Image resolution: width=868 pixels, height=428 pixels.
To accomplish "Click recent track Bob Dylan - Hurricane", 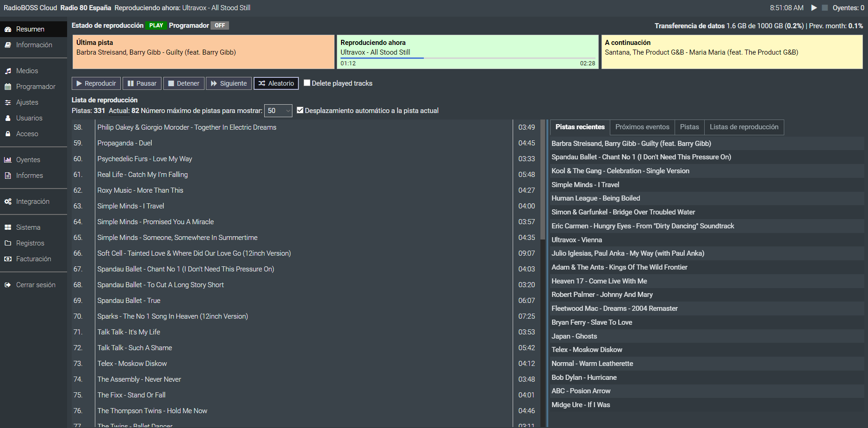I will (x=707, y=378).
